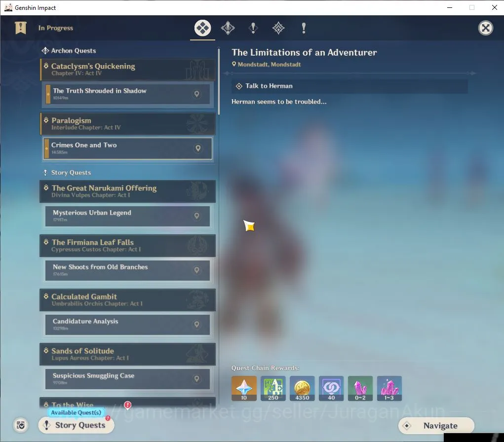Click the Herman seems to be troubled description

tap(279, 102)
